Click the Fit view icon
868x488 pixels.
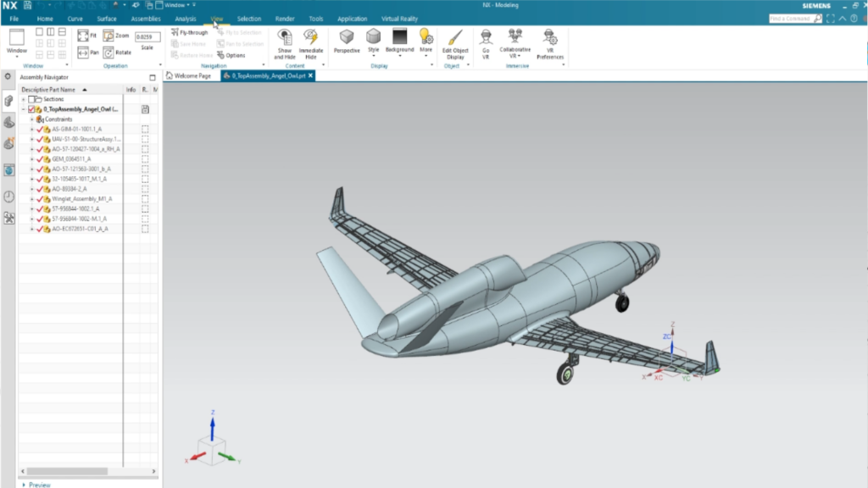83,36
